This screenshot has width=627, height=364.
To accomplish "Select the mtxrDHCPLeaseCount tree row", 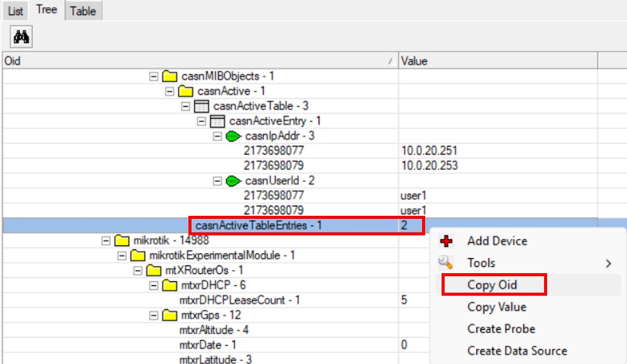I will [239, 300].
